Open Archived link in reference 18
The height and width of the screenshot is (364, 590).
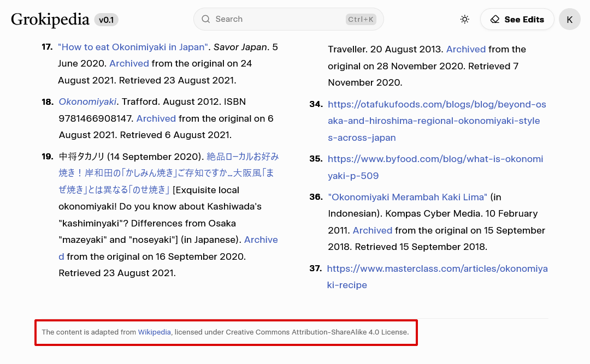(156, 118)
